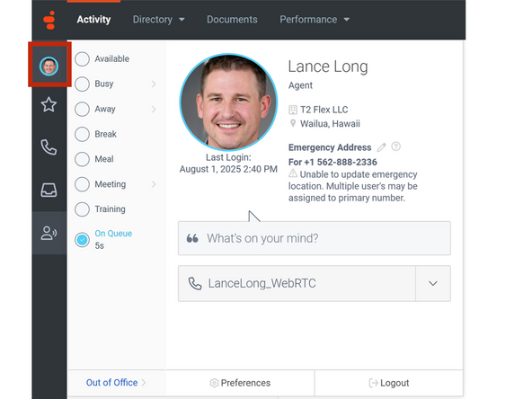Open the user profile avatar in sidebar
Screen dimensions: 532x399
click(49, 66)
